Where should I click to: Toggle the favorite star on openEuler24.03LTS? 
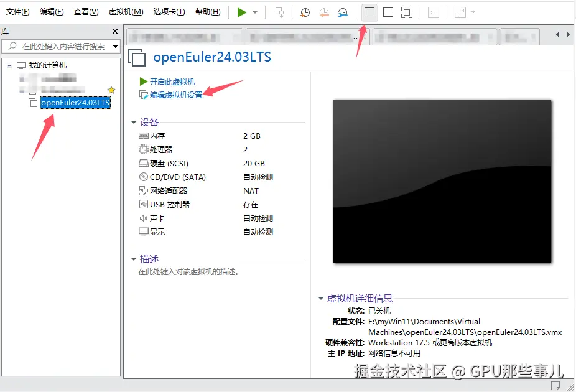click(111, 90)
